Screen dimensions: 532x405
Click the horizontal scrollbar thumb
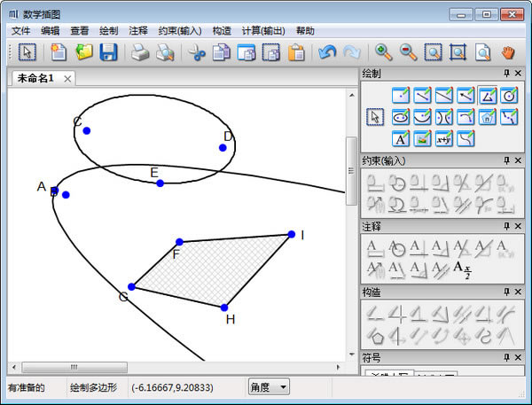[74, 367]
